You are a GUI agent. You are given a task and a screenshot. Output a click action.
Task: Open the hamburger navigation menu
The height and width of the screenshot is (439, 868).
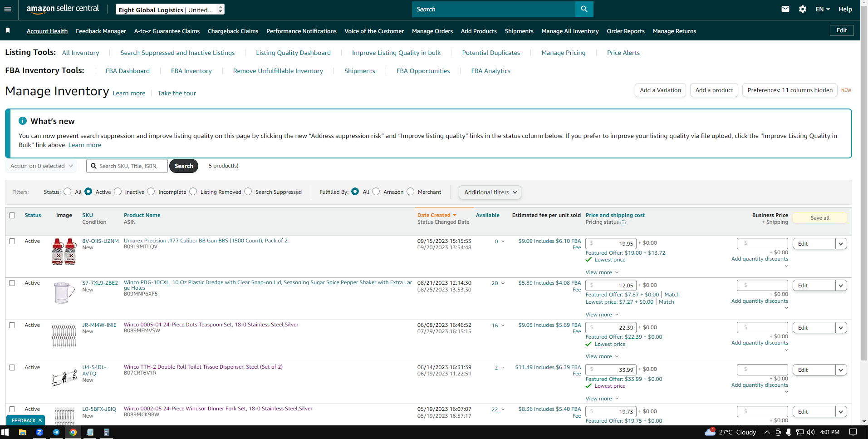coord(7,9)
